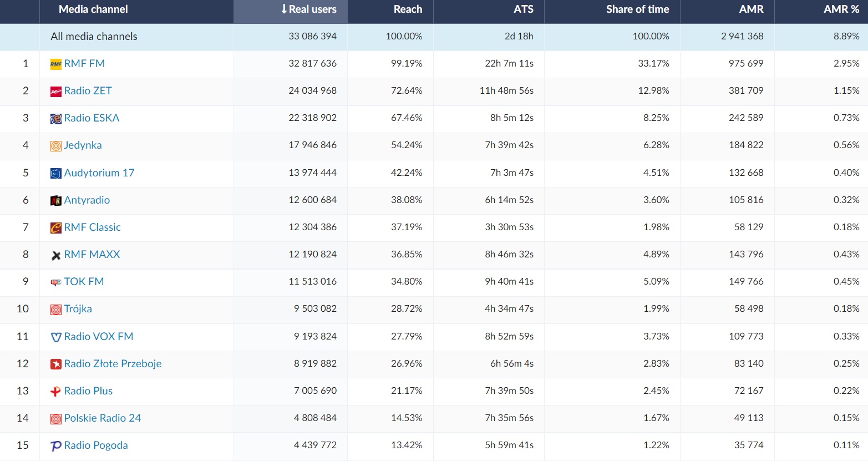Screen dimensions: 868x461
Task: Click the Radio ESKA logo icon
Action: (x=55, y=118)
